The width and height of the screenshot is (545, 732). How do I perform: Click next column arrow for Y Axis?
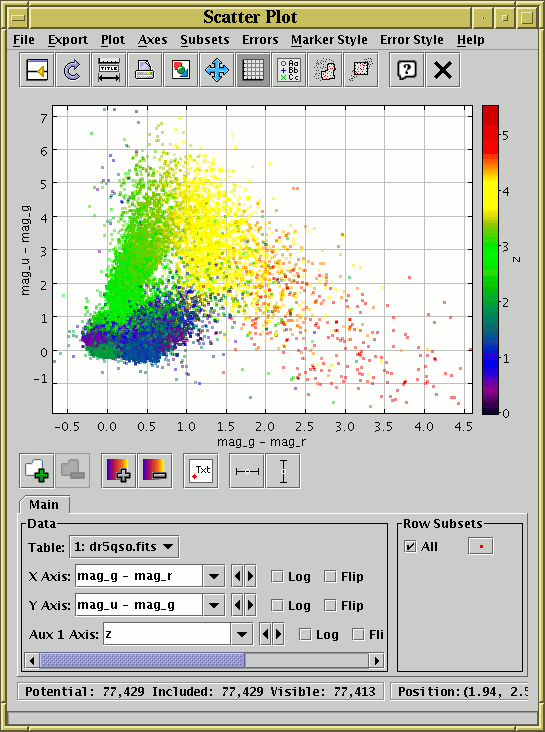250,605
